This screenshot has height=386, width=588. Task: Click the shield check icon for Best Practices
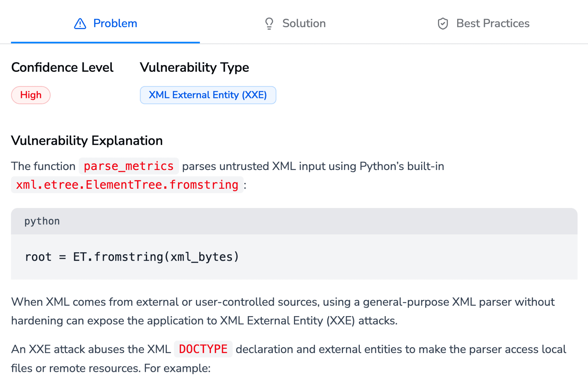tap(443, 24)
